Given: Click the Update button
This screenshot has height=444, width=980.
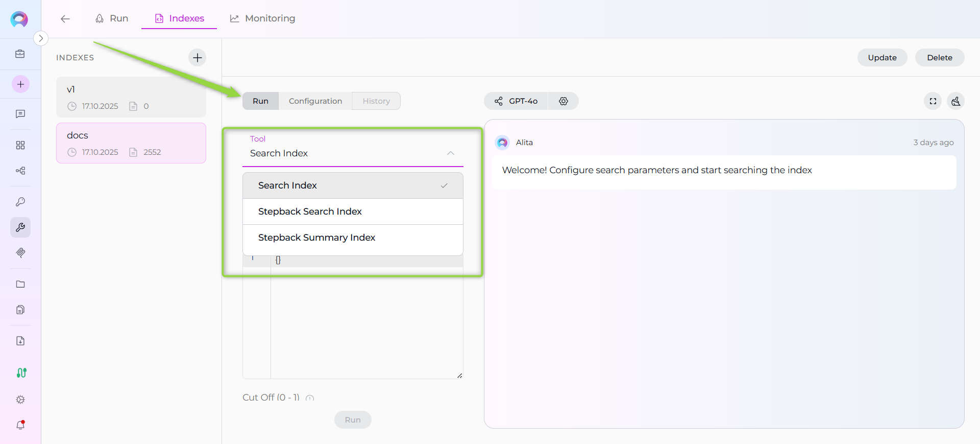Looking at the screenshot, I should tap(881, 58).
